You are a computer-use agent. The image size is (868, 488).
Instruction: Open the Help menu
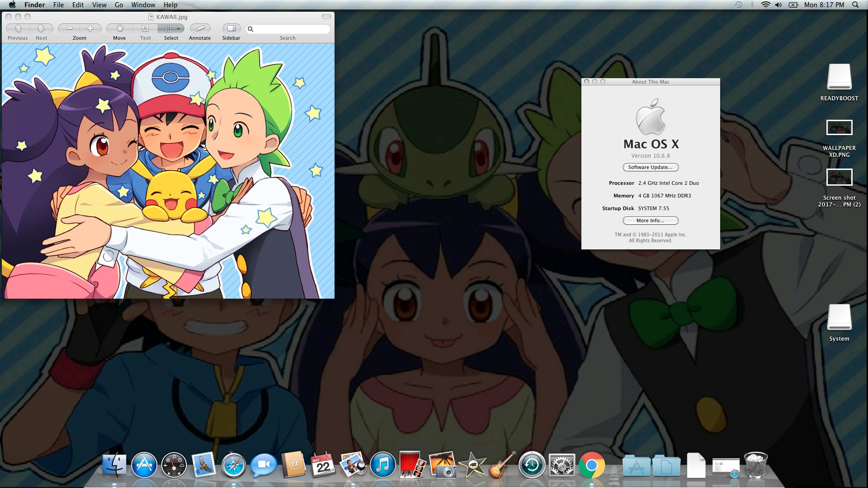click(170, 5)
